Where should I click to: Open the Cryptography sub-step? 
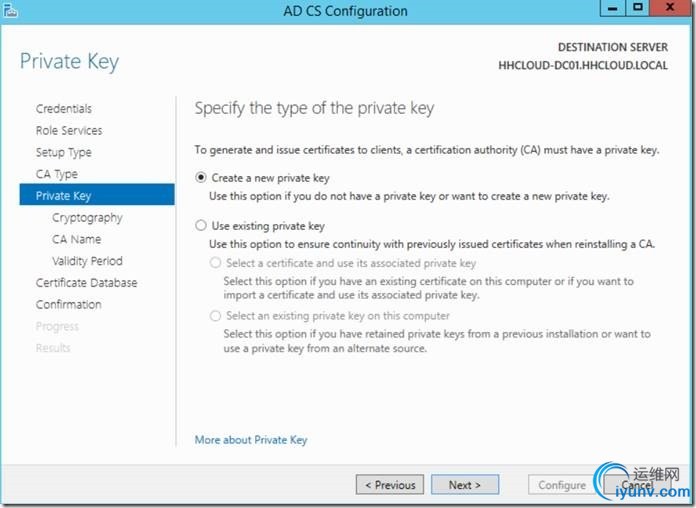(87, 218)
